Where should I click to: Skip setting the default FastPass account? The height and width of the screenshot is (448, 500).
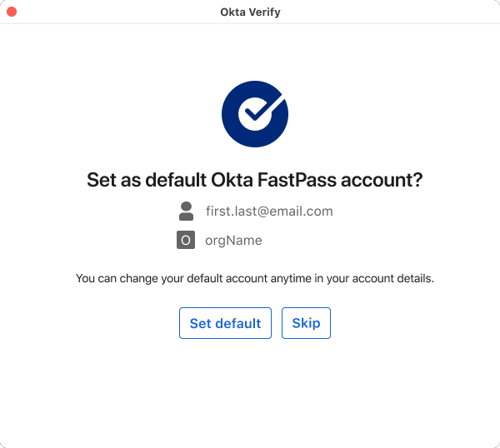306,323
